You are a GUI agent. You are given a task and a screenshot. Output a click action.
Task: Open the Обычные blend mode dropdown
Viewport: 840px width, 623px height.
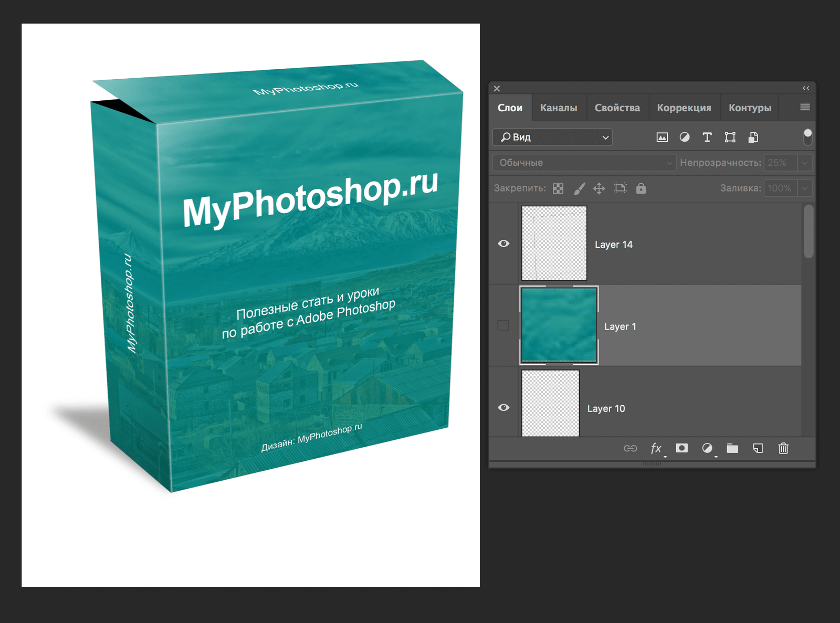[x=584, y=163]
